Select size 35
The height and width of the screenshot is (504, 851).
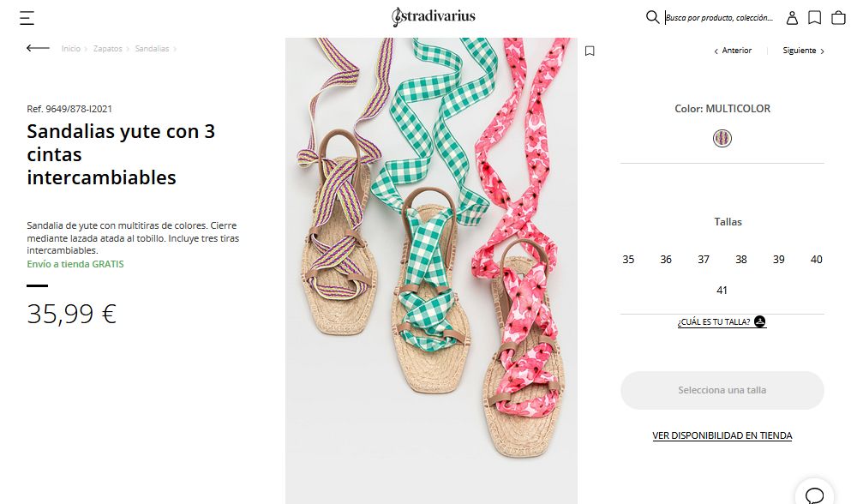pyautogui.click(x=628, y=260)
